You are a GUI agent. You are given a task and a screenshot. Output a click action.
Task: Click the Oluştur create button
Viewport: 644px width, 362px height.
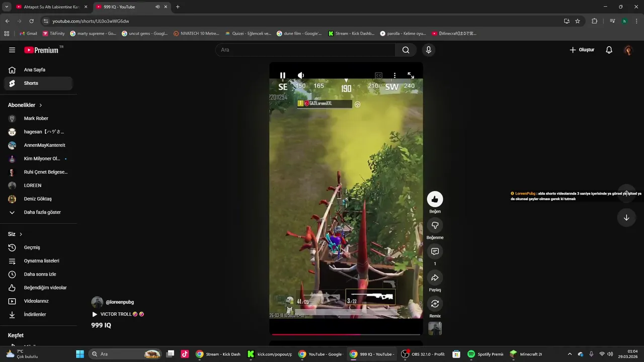tap(582, 50)
